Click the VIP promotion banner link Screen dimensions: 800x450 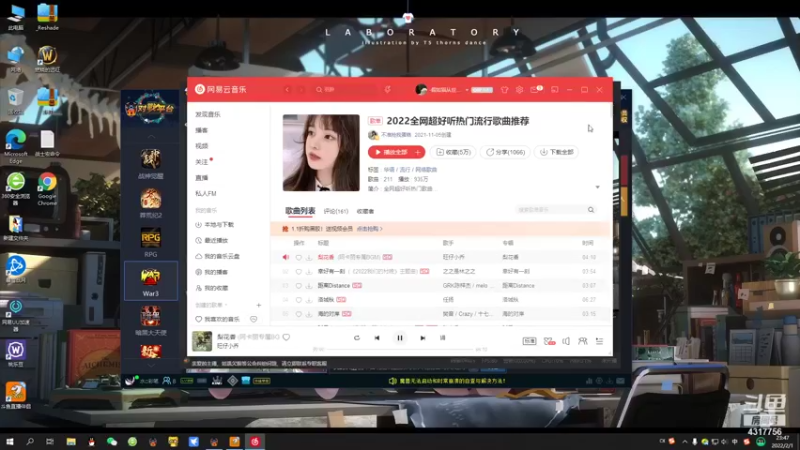pyautogui.click(x=370, y=229)
